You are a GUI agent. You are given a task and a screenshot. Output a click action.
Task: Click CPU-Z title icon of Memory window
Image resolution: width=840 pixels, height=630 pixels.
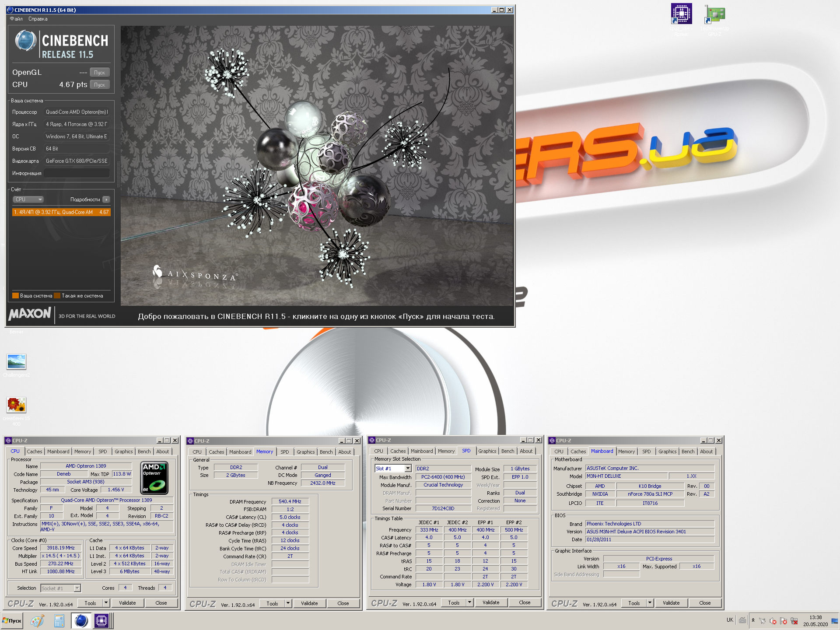click(x=190, y=441)
